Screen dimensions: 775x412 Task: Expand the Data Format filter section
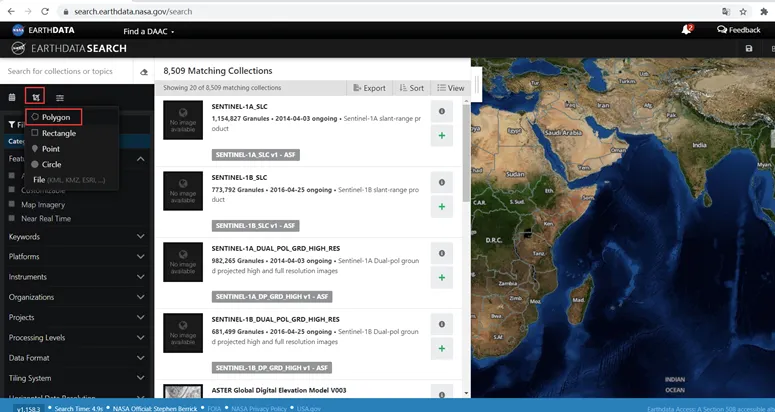click(77, 358)
